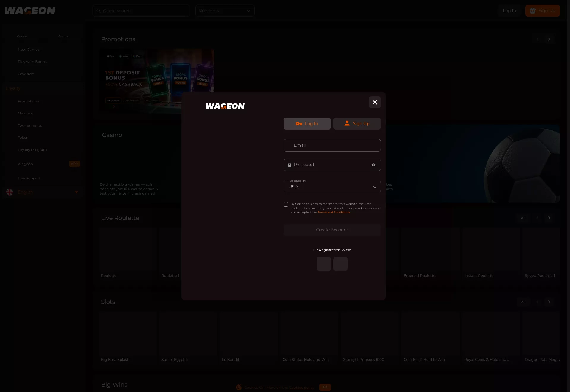Expand the English language selector
Viewport: 570px width, 392px height.
coord(43,192)
